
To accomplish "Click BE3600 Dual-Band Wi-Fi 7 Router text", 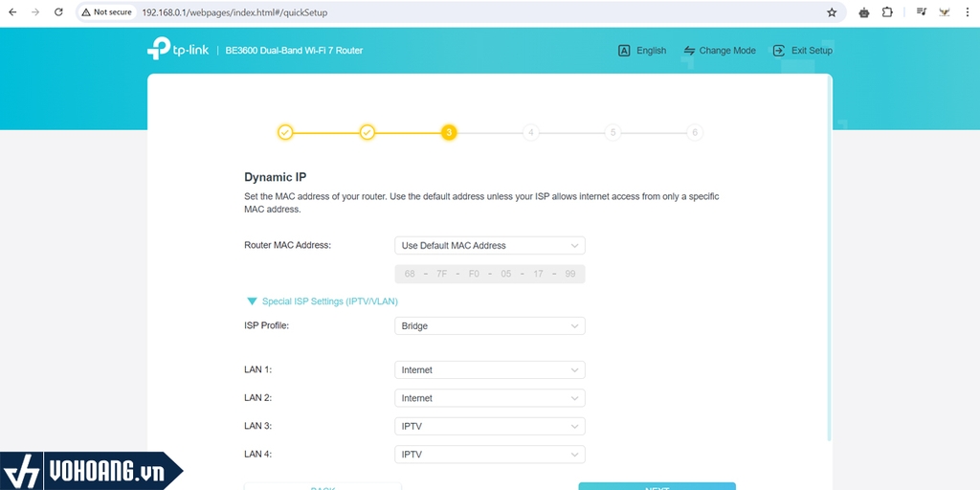I will click(294, 51).
